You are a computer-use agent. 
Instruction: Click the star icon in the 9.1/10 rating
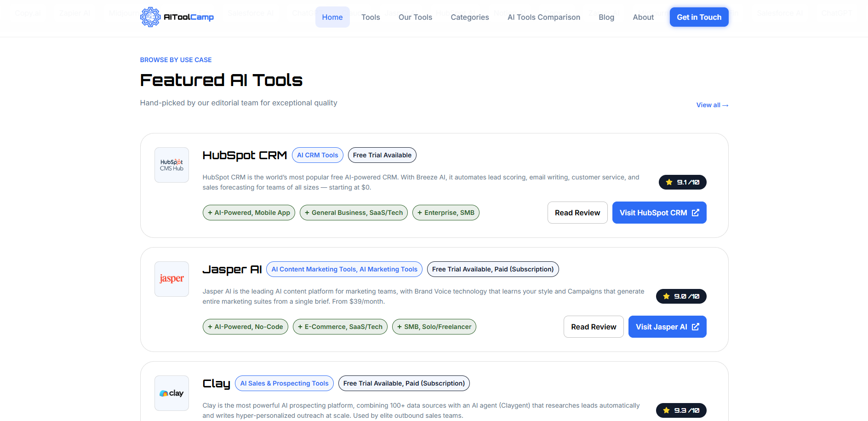[x=669, y=182]
